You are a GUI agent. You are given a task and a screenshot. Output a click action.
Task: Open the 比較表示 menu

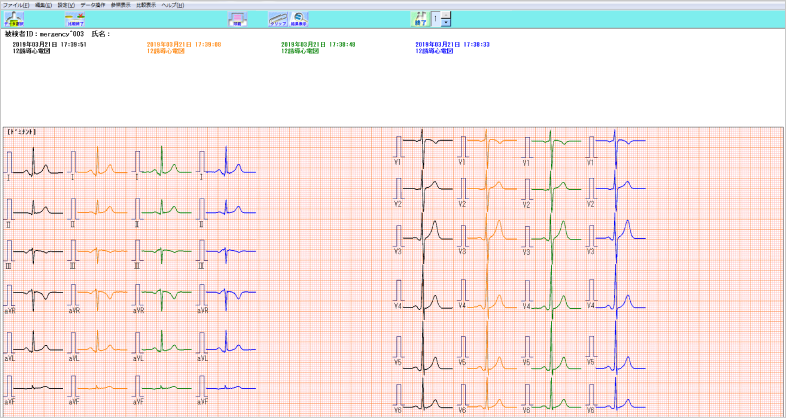147,5
